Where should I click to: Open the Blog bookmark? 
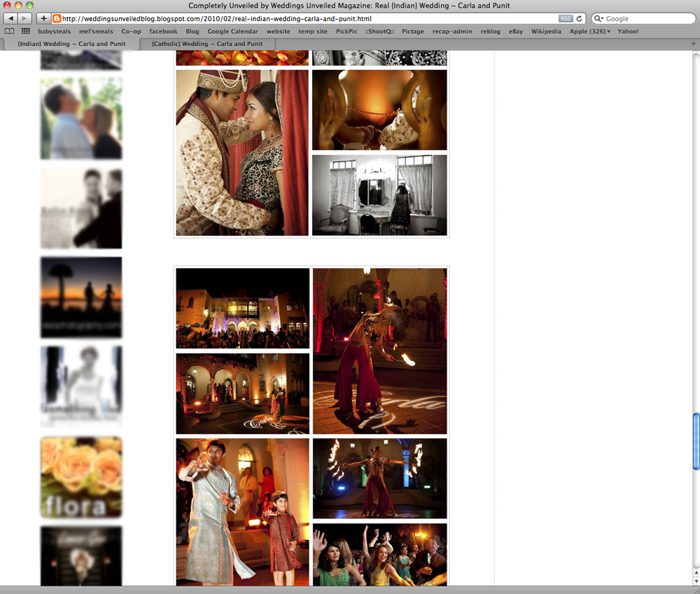192,32
